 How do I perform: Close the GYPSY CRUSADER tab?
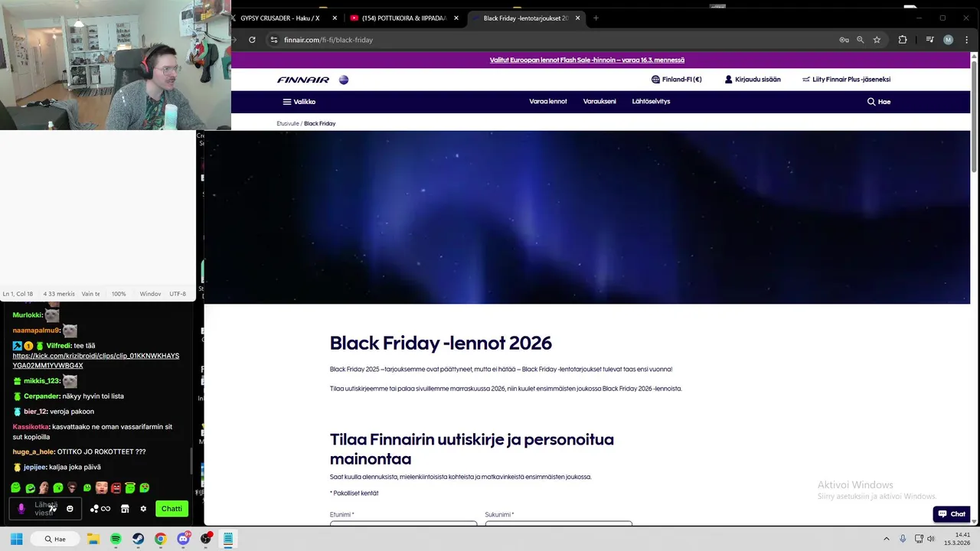click(335, 18)
